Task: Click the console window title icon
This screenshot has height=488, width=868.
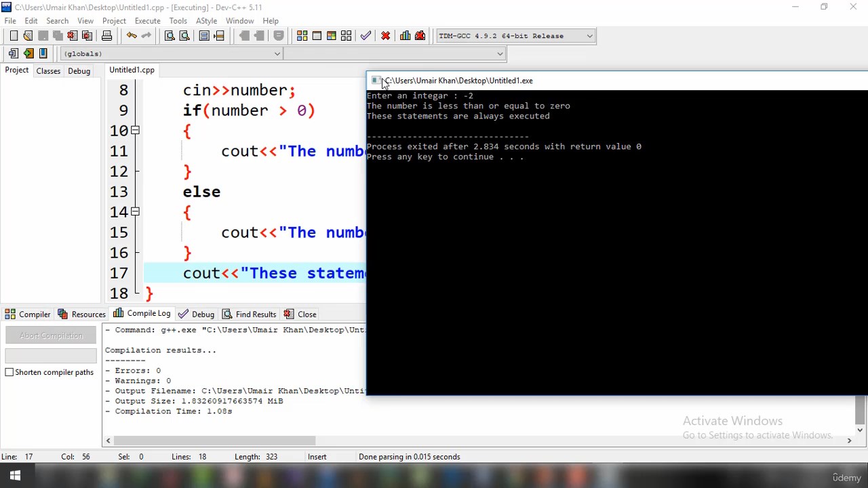Action: [x=376, y=81]
